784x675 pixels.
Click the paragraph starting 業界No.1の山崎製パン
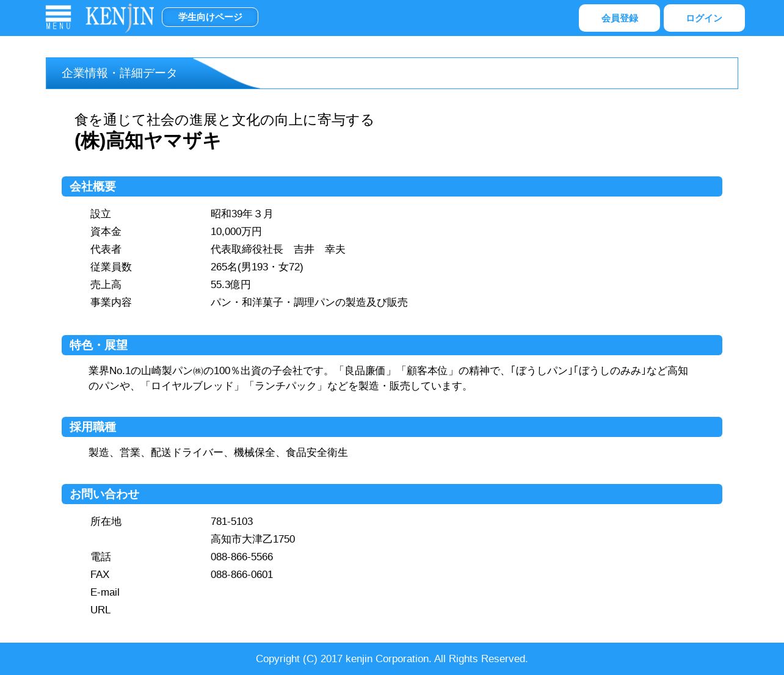(388, 378)
